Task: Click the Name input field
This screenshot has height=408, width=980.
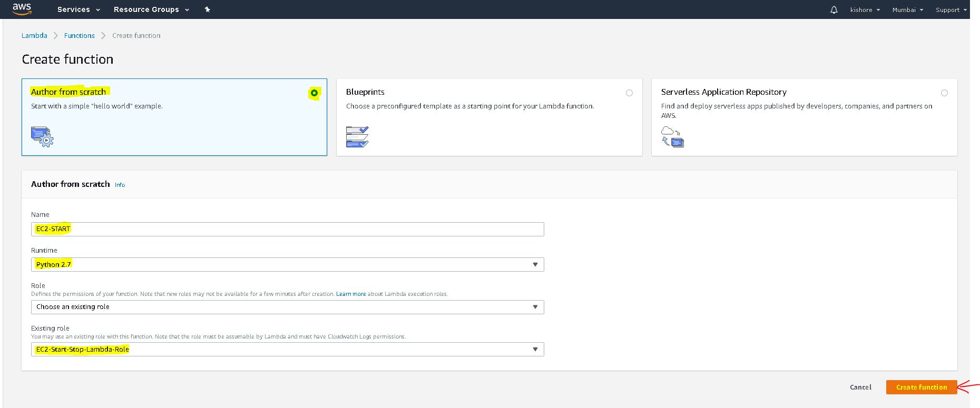Action: [287, 229]
